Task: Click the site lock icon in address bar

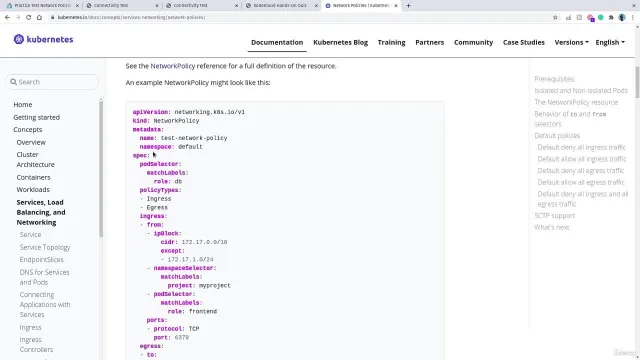Action: (53, 18)
